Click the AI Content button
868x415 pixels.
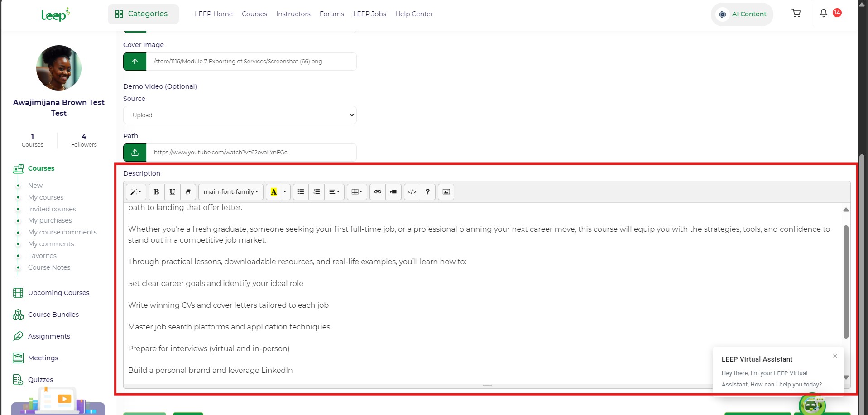742,14
